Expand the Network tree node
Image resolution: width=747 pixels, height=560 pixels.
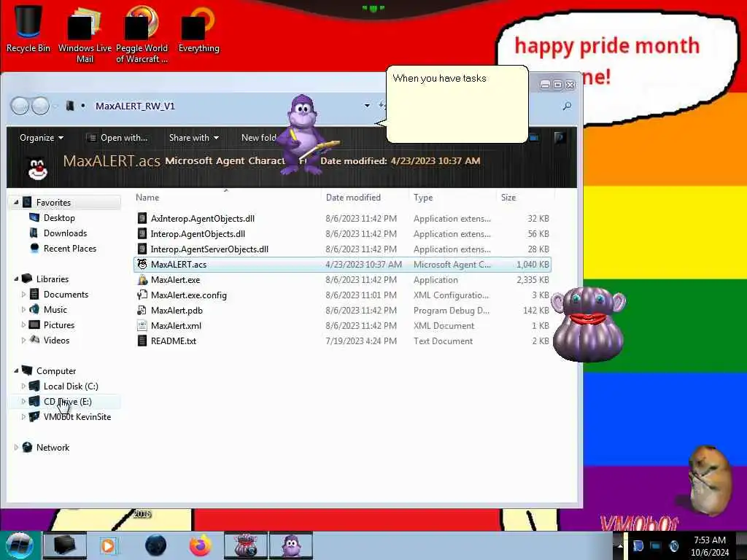tap(16, 448)
